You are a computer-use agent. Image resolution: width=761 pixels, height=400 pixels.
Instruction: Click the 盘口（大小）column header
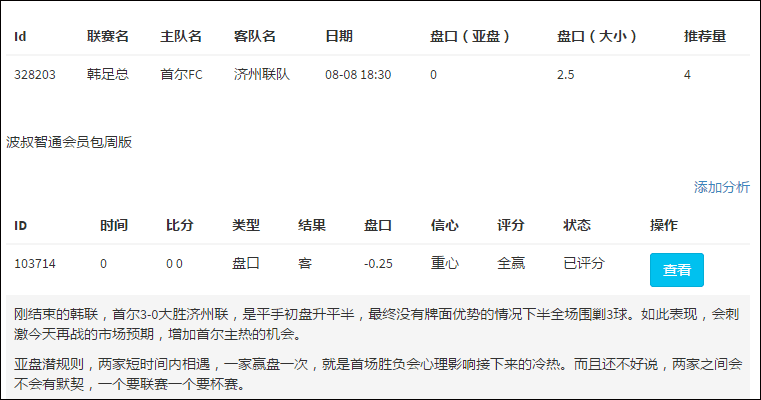pyautogui.click(x=596, y=36)
